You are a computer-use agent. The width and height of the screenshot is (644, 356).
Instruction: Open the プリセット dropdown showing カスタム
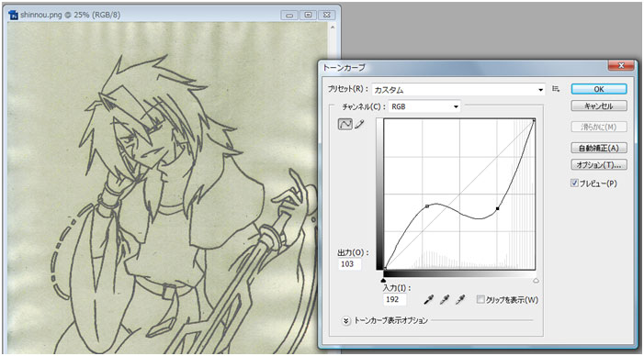click(x=458, y=90)
